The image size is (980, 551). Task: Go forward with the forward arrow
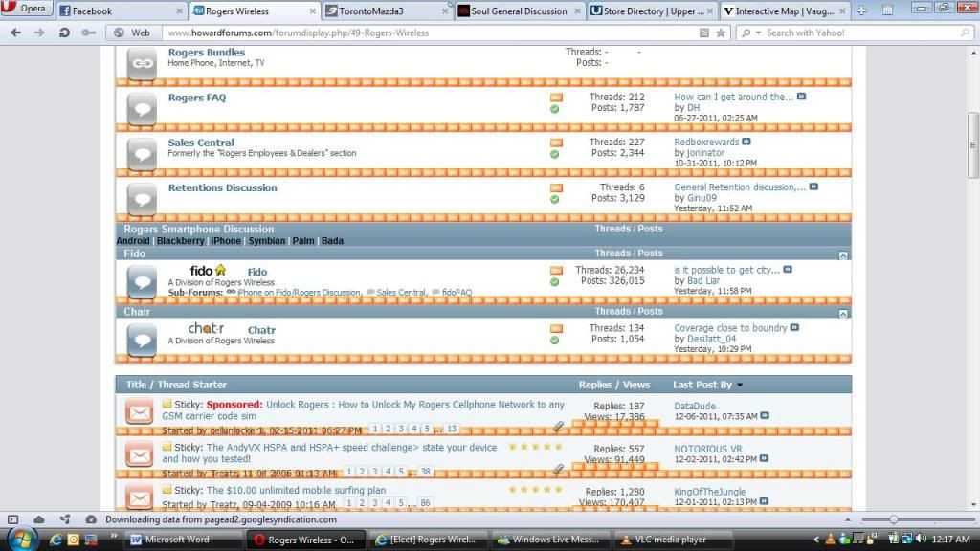tap(39, 33)
